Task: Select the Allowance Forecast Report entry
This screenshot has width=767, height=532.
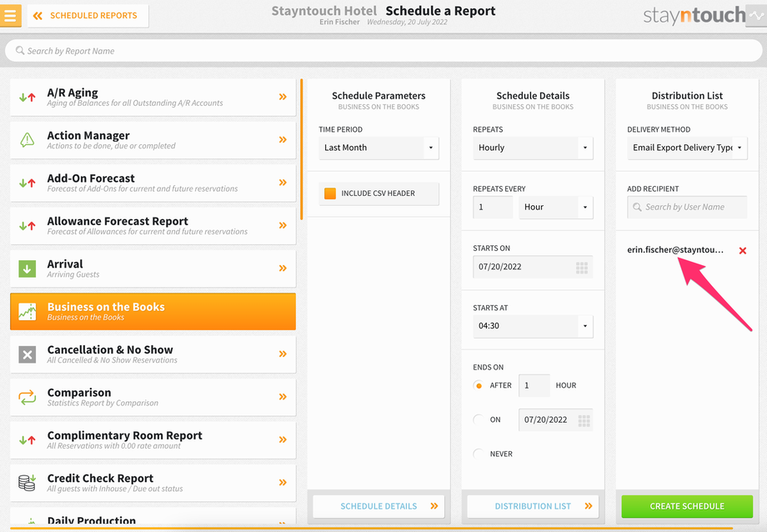Action: pos(153,226)
